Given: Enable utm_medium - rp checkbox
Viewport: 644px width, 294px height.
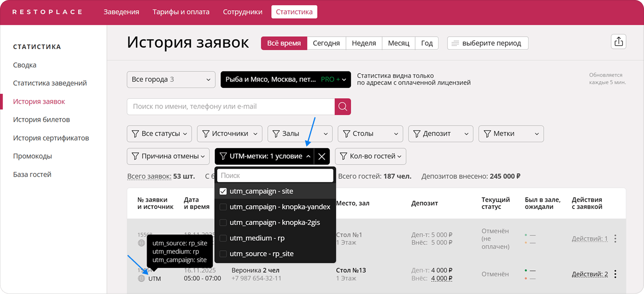Looking at the screenshot, I should click(223, 238).
